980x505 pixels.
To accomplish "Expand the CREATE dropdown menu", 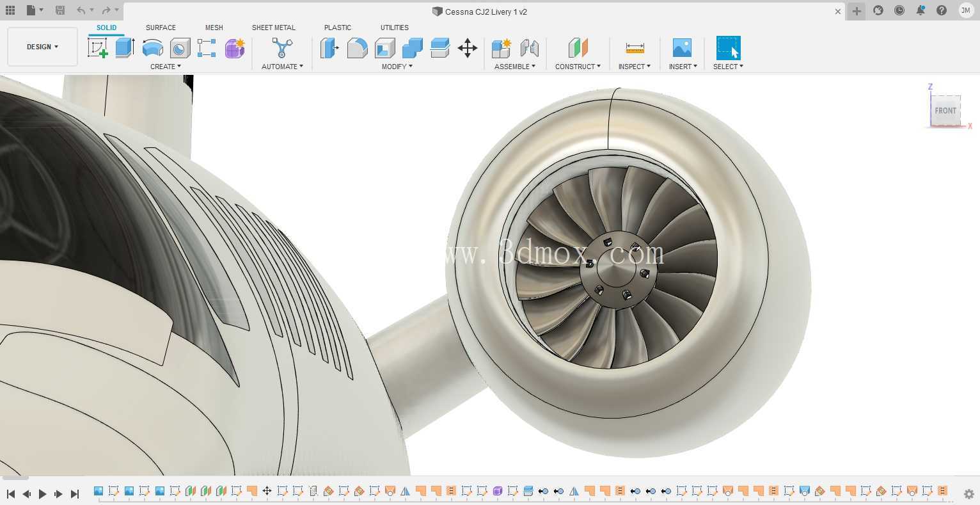I will [166, 67].
